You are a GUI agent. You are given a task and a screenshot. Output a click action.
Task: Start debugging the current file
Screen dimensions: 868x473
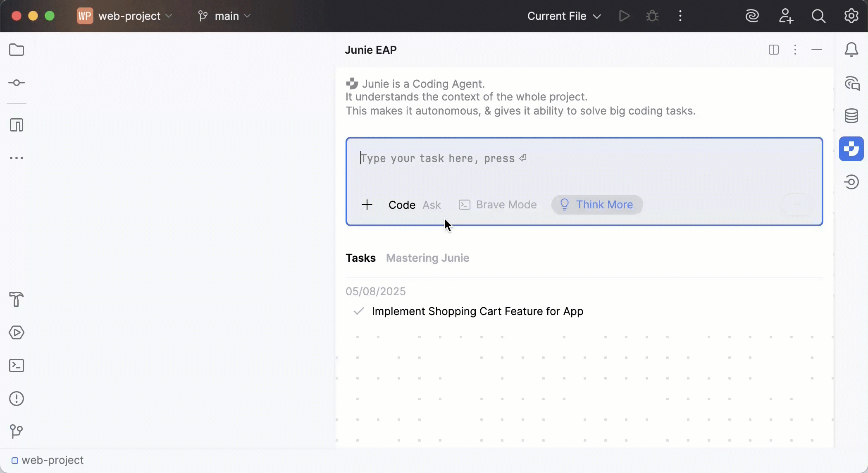(x=651, y=16)
